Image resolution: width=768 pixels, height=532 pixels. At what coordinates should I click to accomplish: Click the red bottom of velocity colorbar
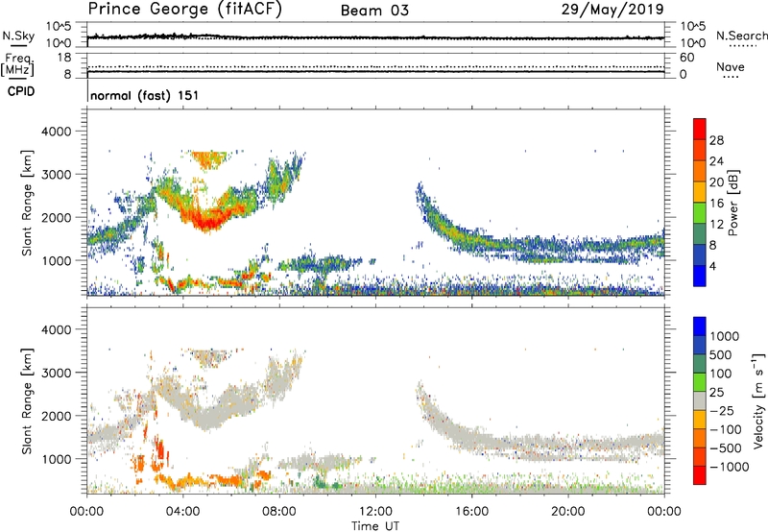click(700, 475)
